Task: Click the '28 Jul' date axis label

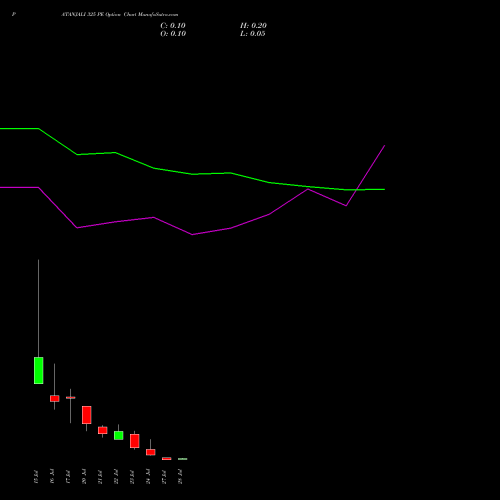Action: point(180,477)
